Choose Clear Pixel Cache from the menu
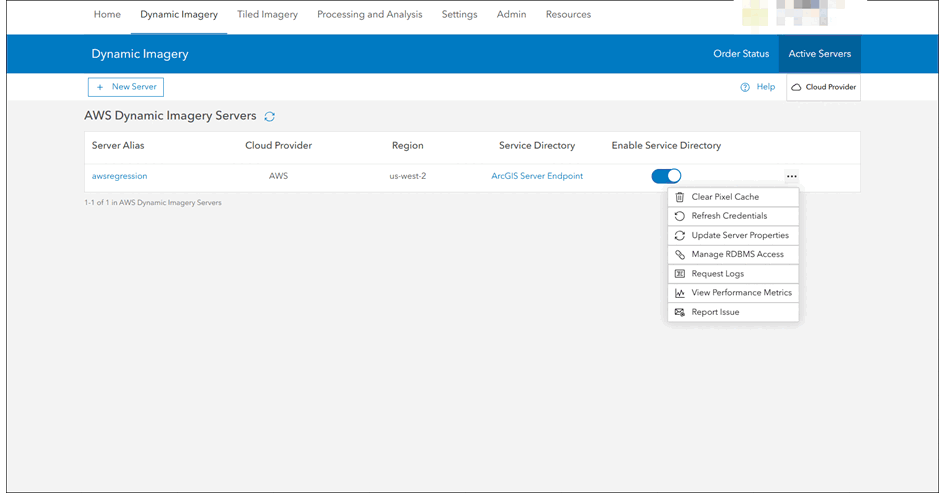Image resolution: width=945 pixels, height=493 pixels. (733, 197)
